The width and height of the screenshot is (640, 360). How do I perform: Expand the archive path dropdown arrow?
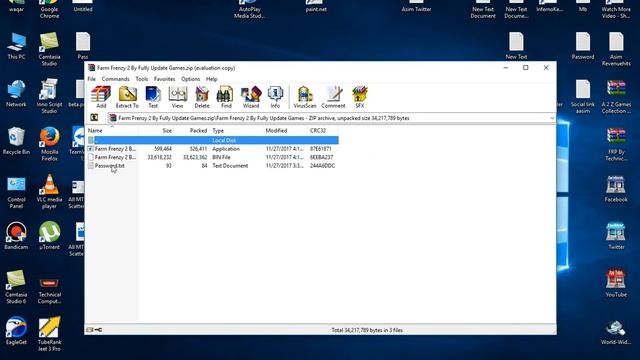click(552, 118)
